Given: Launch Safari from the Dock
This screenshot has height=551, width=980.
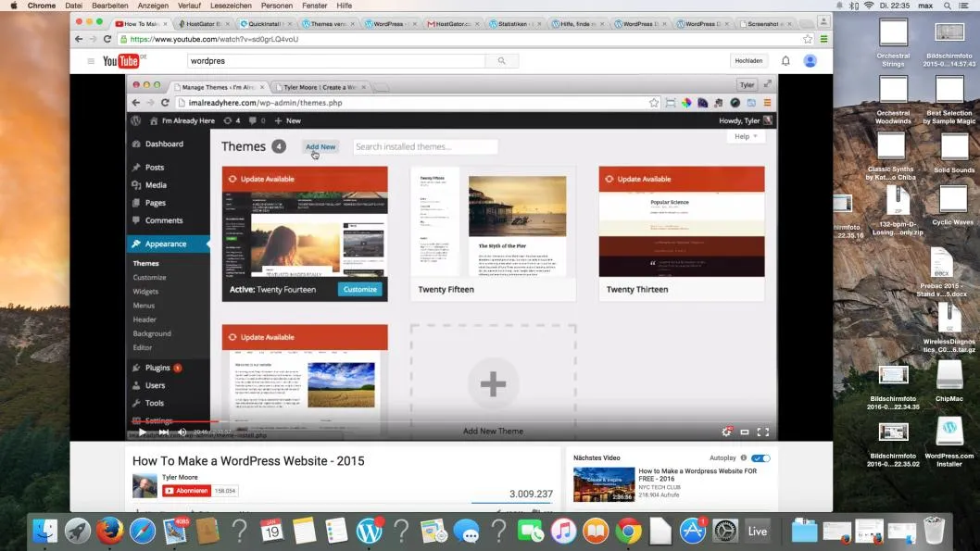Looking at the screenshot, I should point(143,532).
